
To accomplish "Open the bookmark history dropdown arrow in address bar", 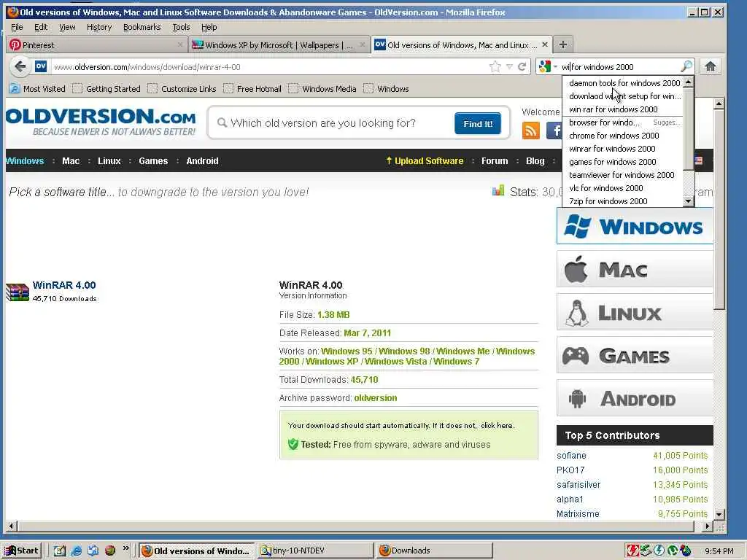I will (x=509, y=66).
